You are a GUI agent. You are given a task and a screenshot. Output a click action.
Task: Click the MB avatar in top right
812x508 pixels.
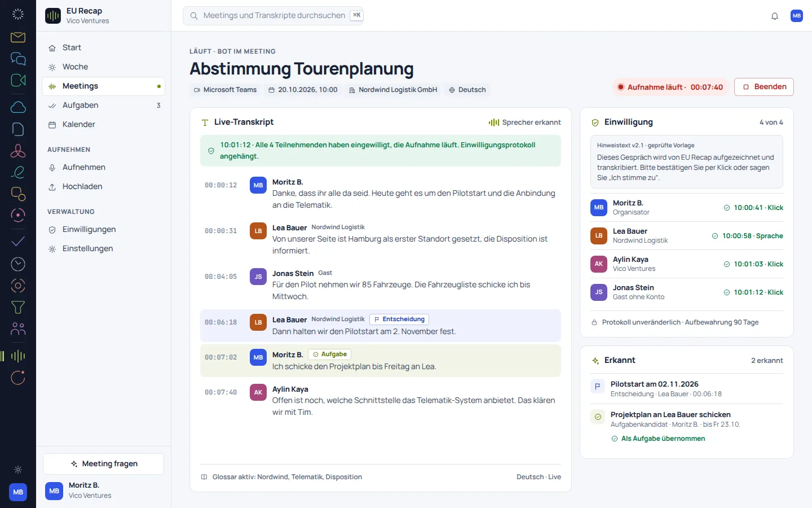(797, 16)
